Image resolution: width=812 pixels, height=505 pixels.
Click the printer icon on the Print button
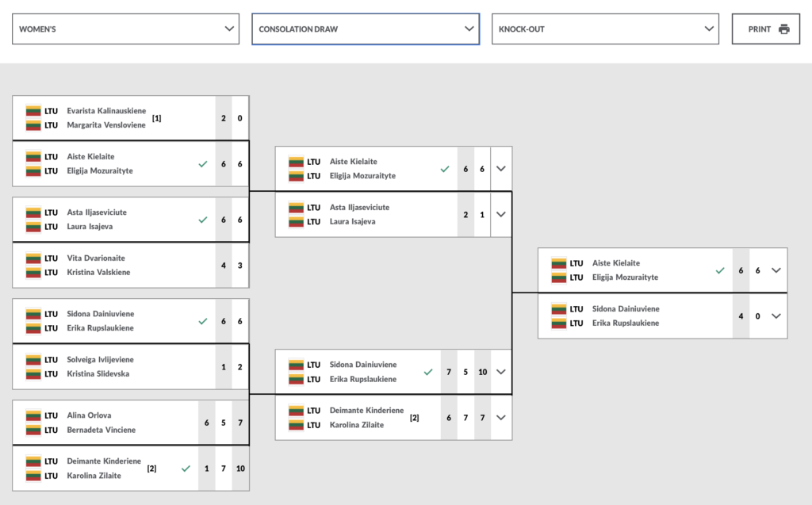click(x=783, y=29)
